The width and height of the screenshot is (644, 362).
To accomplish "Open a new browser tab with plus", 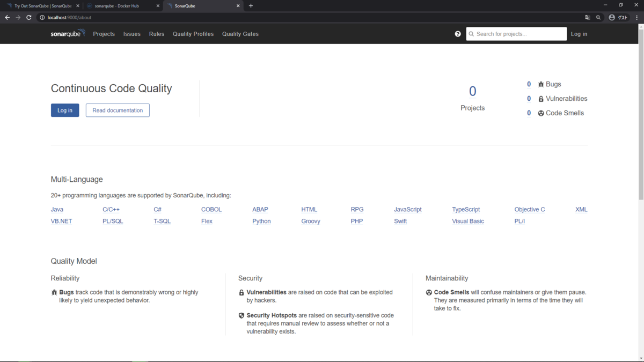I will [x=251, y=6].
